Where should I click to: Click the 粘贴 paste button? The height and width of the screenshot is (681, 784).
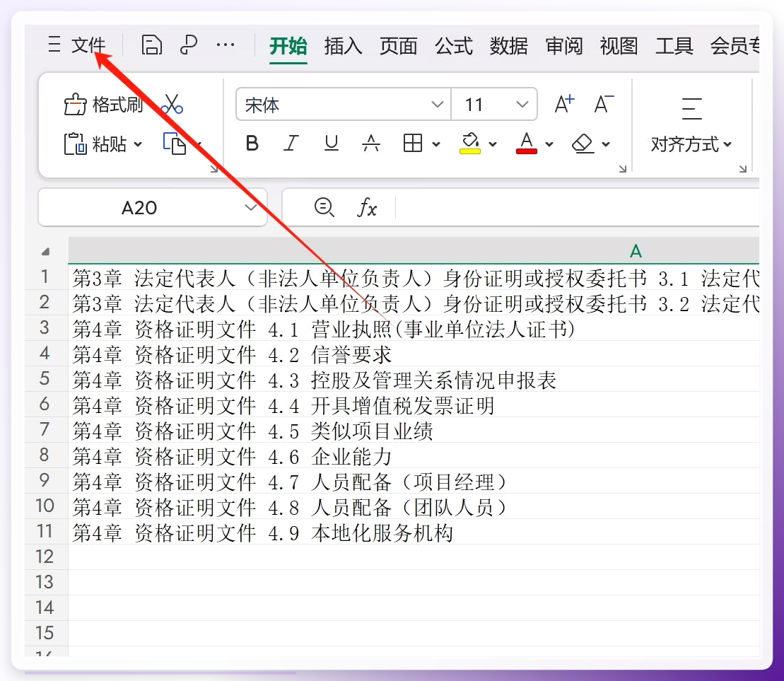pos(95,144)
